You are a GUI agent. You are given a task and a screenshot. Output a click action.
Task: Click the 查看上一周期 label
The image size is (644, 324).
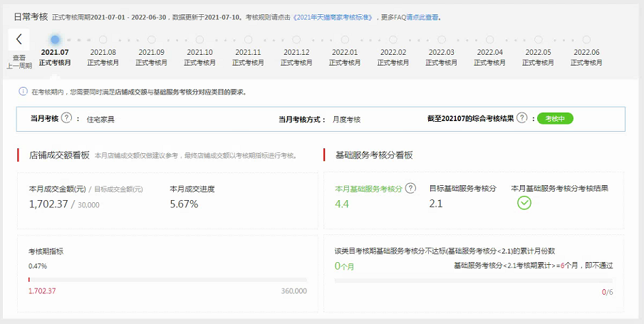click(x=19, y=62)
